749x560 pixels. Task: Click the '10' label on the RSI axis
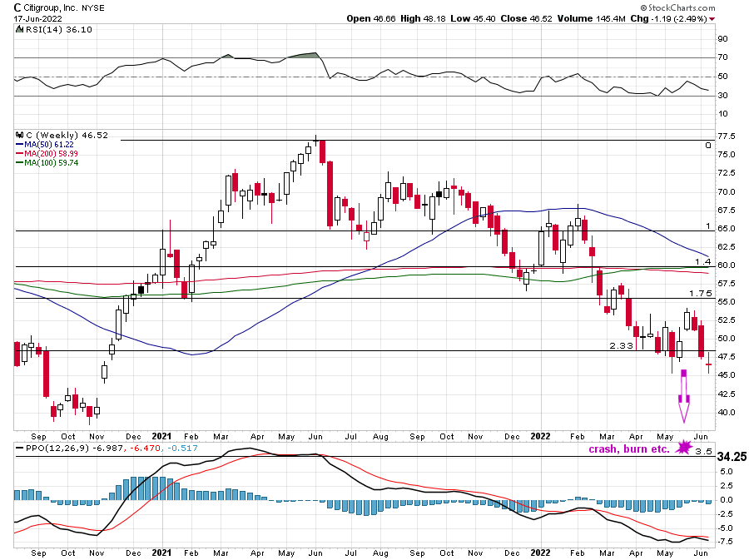pyautogui.click(x=722, y=114)
